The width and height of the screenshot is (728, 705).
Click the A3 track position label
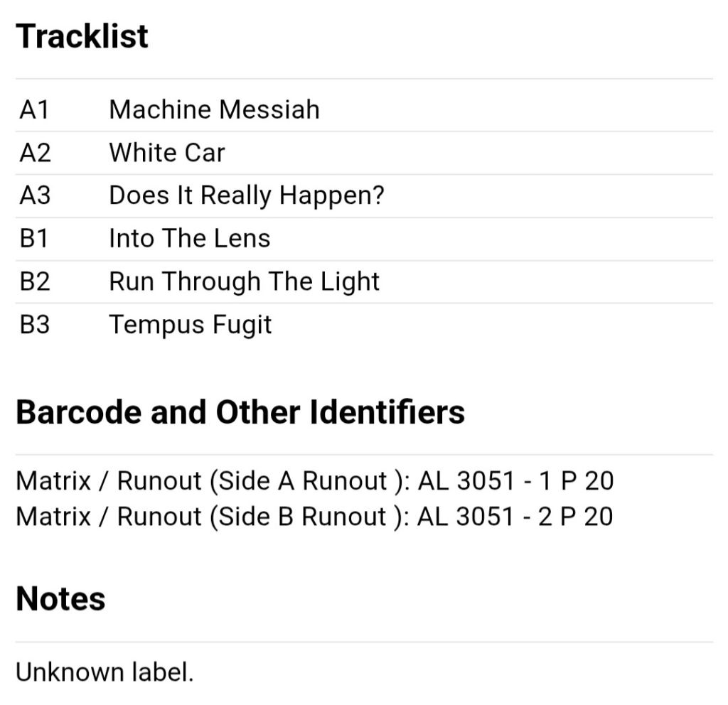(x=35, y=195)
